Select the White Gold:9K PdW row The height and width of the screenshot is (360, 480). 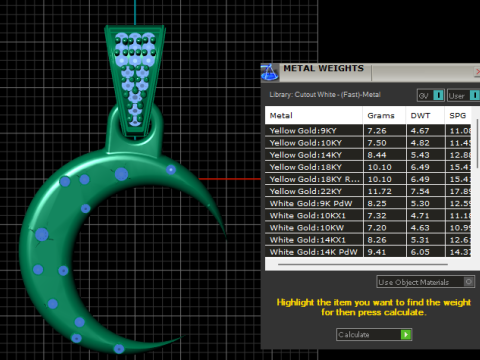point(368,203)
